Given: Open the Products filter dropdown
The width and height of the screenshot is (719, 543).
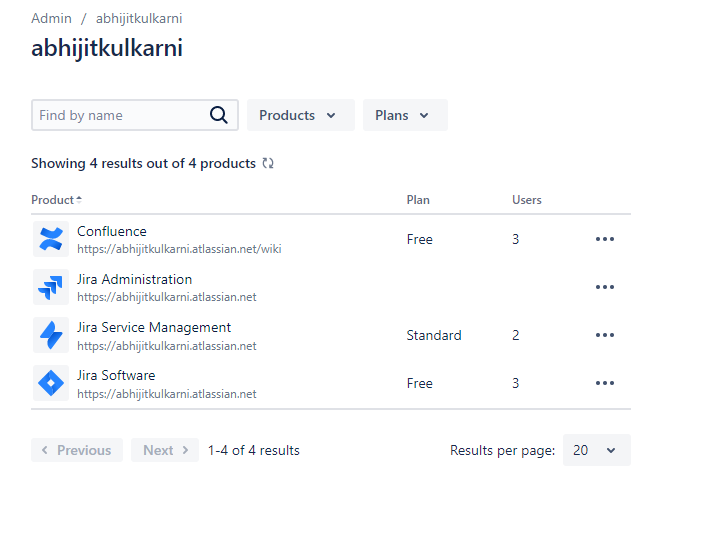Looking at the screenshot, I should click(301, 115).
